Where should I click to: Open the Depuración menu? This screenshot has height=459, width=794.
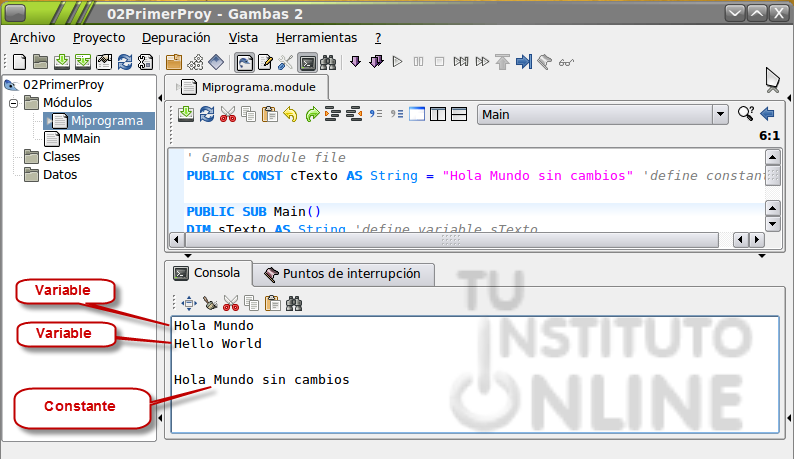point(176,38)
